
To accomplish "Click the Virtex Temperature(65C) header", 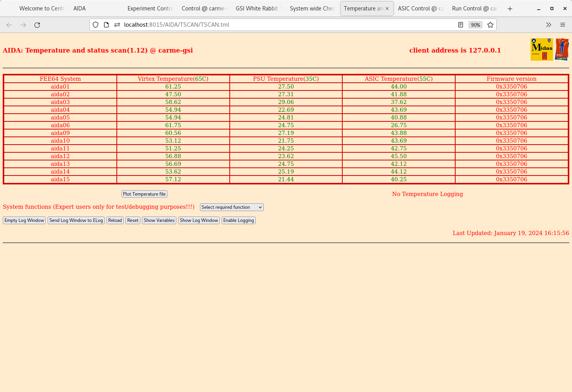I will point(173,79).
